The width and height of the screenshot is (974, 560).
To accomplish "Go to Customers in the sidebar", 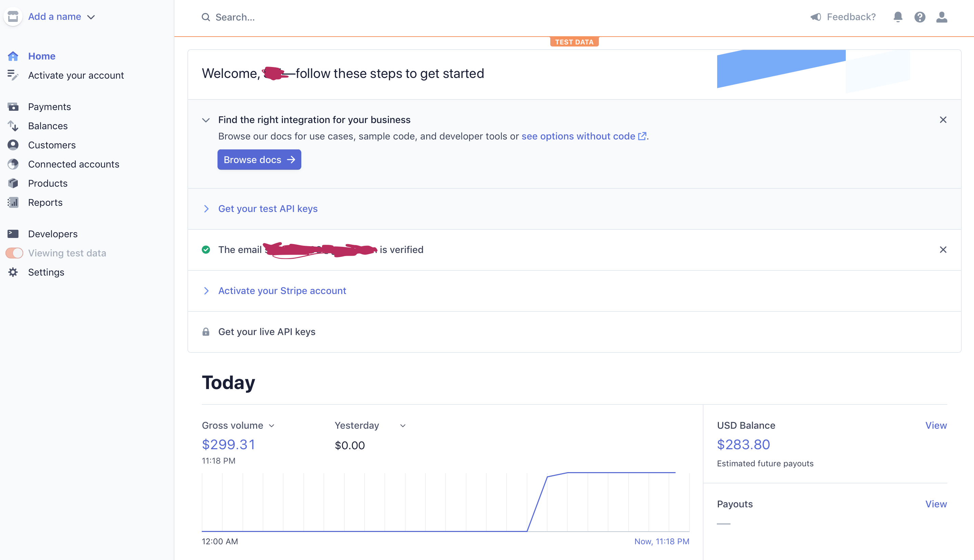I will coord(52,145).
